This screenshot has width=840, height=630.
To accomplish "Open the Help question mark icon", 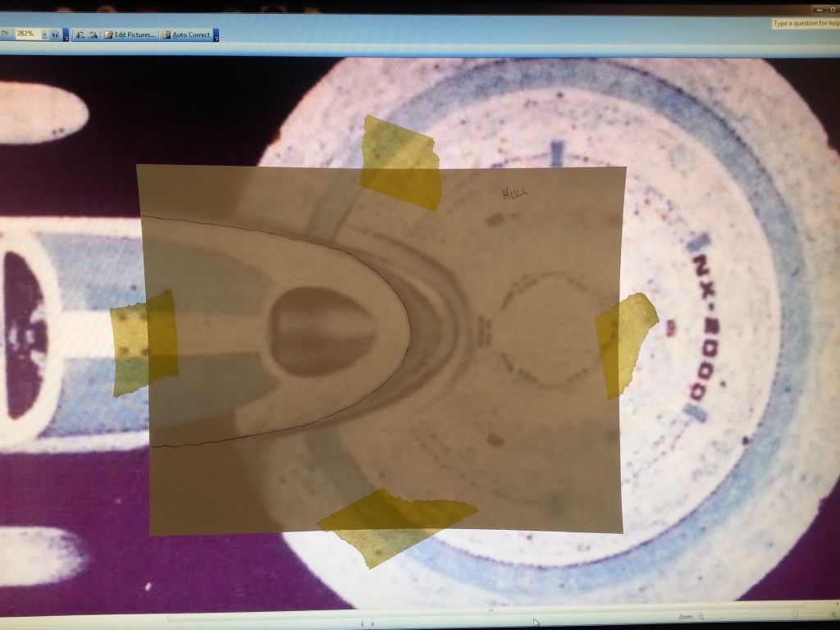I will (x=55, y=34).
